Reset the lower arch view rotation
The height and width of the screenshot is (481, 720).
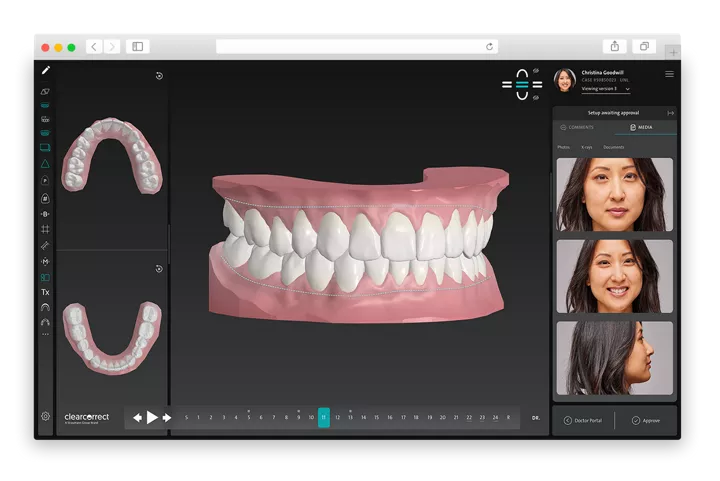coord(159,268)
